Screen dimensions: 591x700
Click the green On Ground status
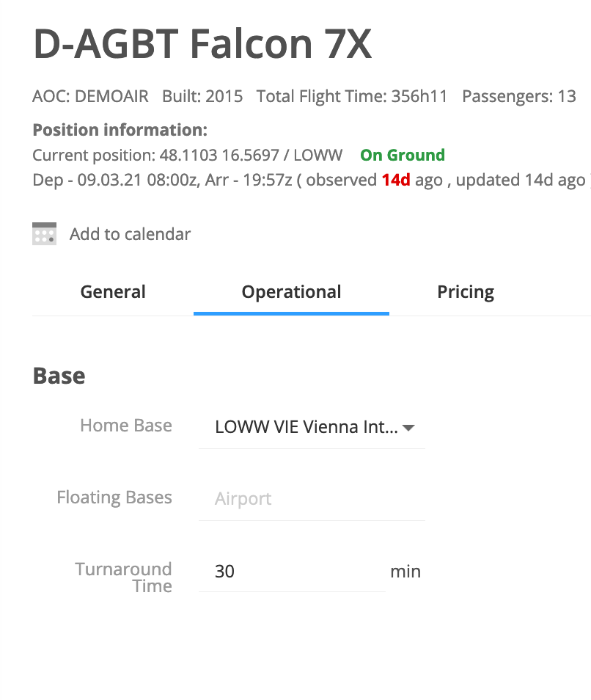pyautogui.click(x=403, y=156)
